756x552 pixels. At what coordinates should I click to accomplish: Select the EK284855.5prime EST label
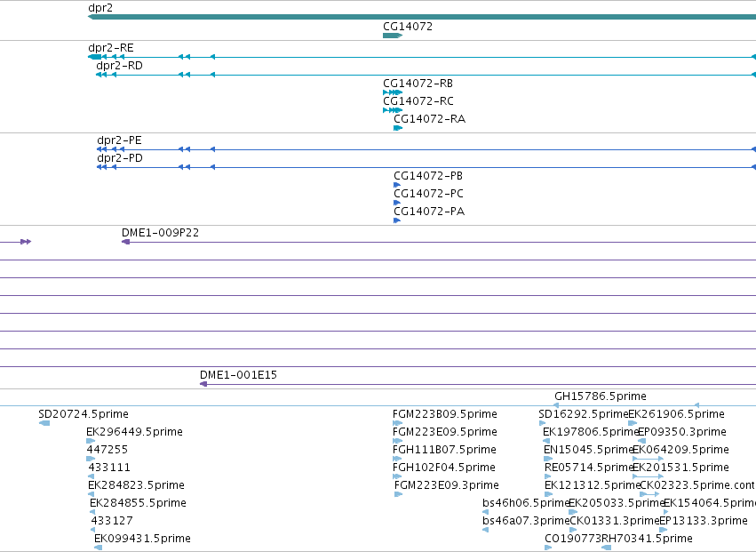point(138,503)
